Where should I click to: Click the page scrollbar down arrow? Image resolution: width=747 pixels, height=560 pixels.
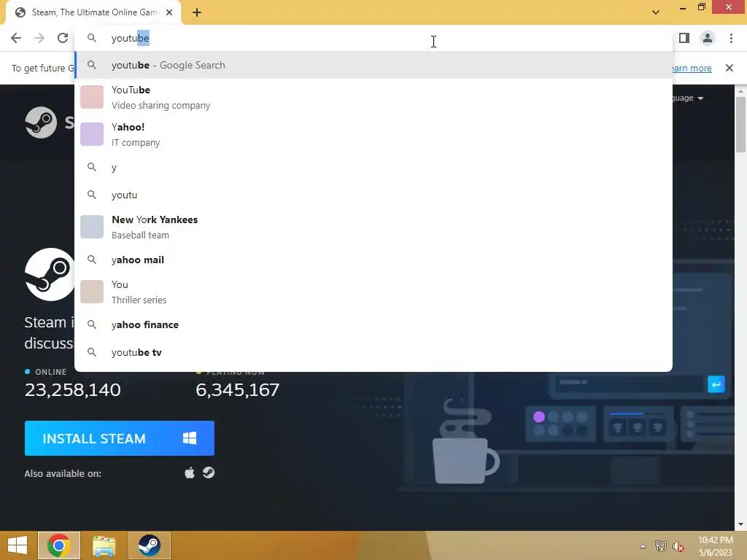[740, 524]
